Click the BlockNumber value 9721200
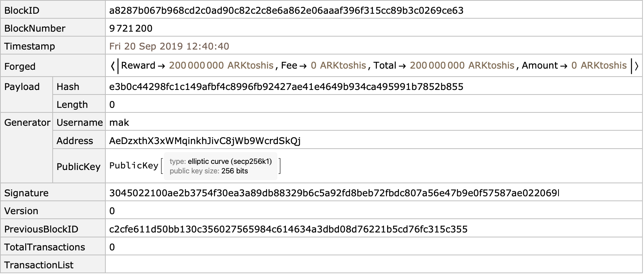Image resolution: width=644 pixels, height=274 pixels. coord(131,28)
